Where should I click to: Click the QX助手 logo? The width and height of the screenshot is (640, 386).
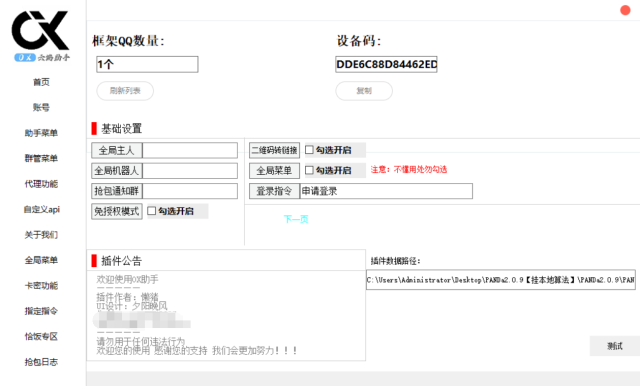pos(41,36)
